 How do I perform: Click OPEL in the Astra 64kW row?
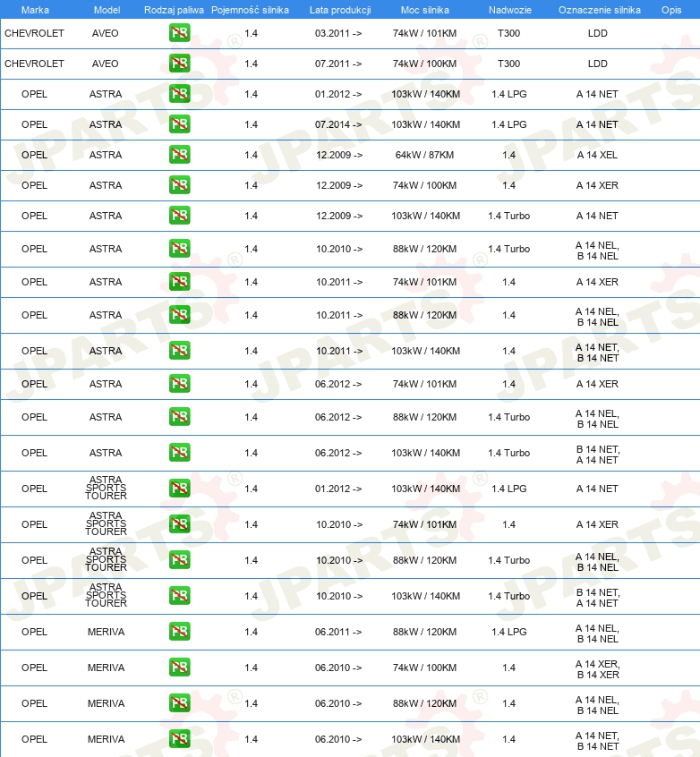click(34, 155)
